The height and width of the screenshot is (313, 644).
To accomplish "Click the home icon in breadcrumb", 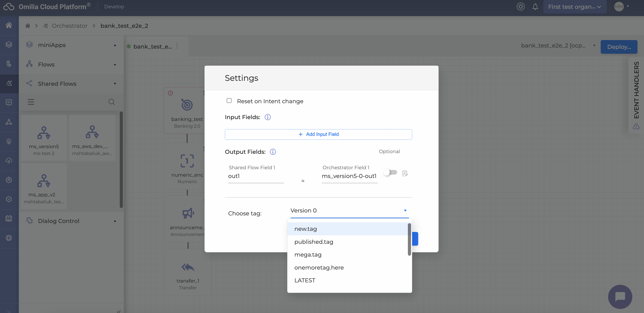I will point(28,26).
